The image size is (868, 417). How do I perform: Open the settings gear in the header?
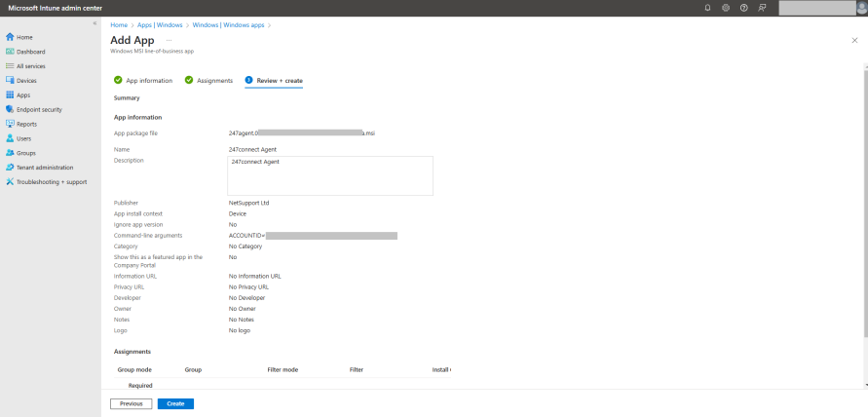tap(726, 8)
